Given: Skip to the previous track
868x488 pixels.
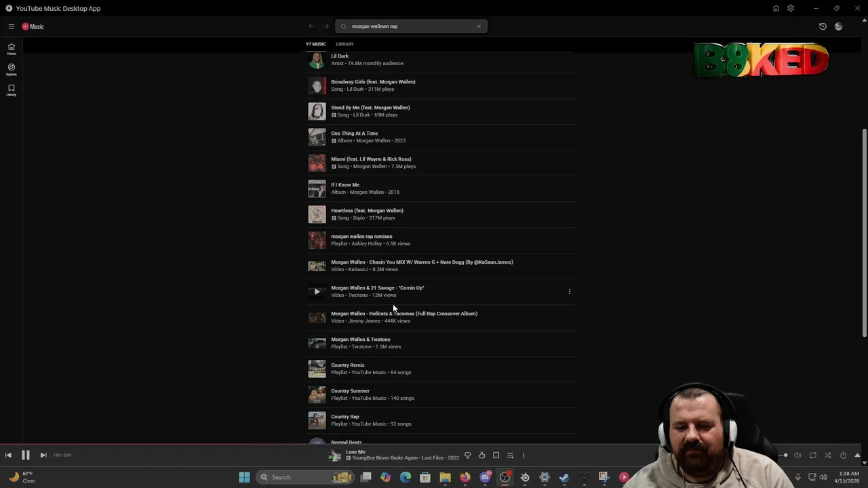Looking at the screenshot, I should tap(8, 455).
